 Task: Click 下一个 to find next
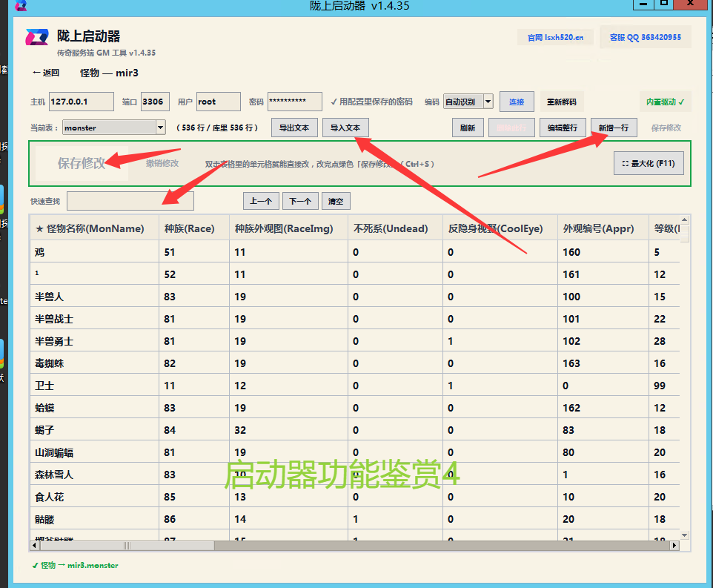(300, 201)
